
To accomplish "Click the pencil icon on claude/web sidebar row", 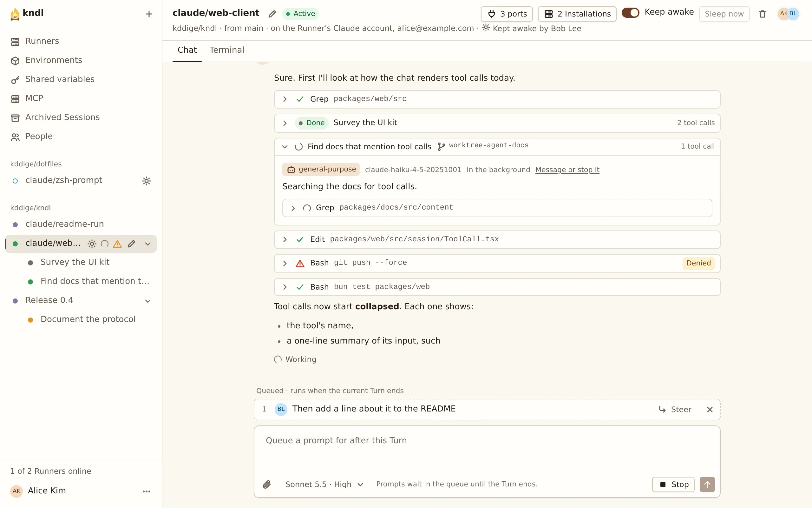I will [131, 244].
